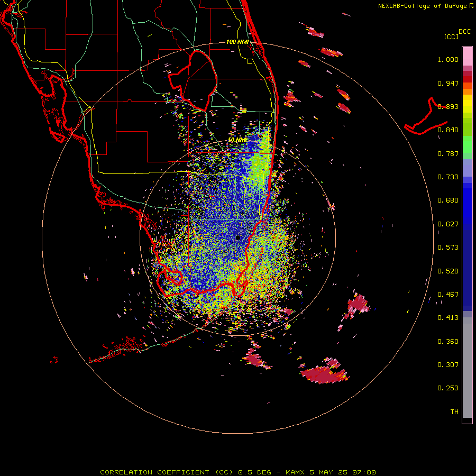Pick the gray color bar segment
Screen dimensions: 476x476
coord(467,368)
